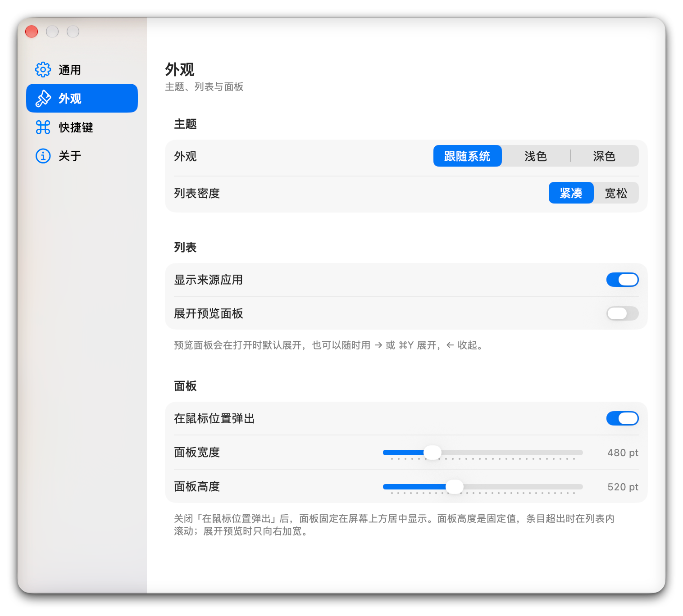This screenshot has height=616, width=683.
Task: Click the hint text starting with 预览面板会在打开时
Action: [x=329, y=345]
